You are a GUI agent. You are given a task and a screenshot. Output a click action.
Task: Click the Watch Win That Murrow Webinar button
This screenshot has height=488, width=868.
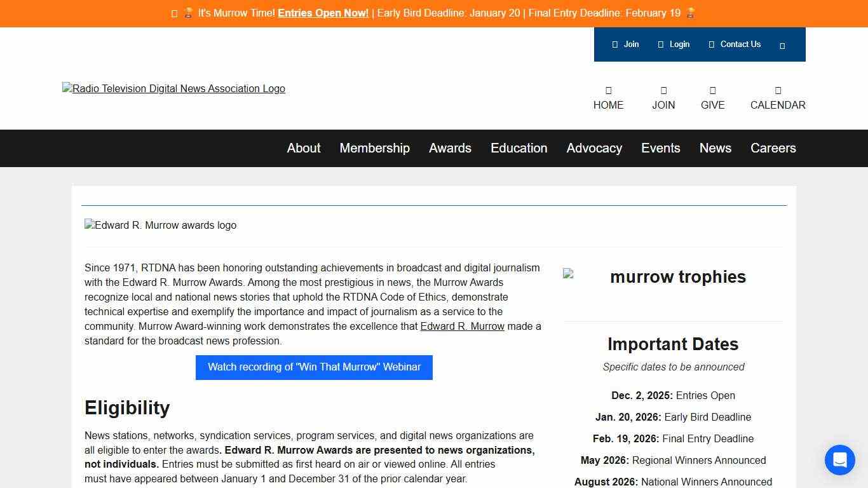click(x=313, y=367)
